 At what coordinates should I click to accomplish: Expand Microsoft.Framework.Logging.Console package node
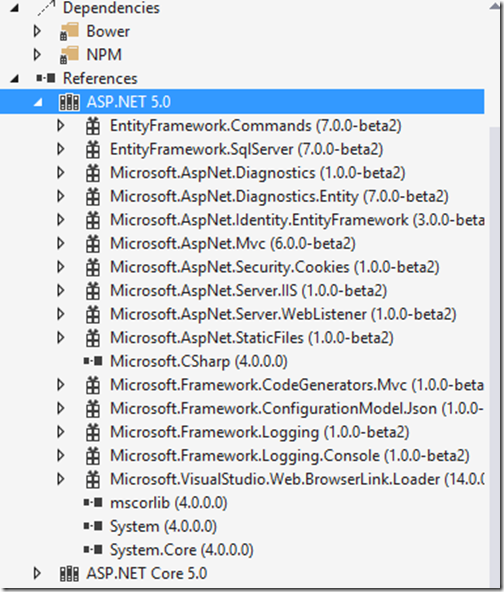[60, 455]
